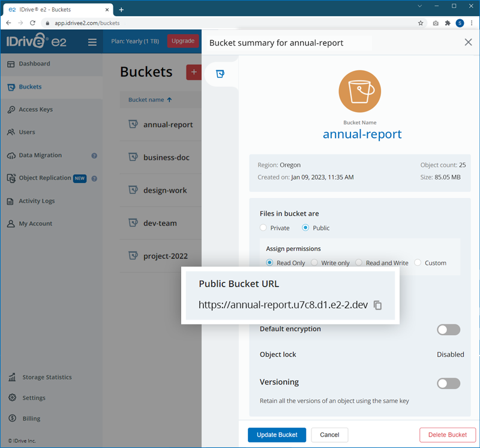Click the IDrive e2 logo
The height and width of the screenshot is (448, 480).
(36, 41)
